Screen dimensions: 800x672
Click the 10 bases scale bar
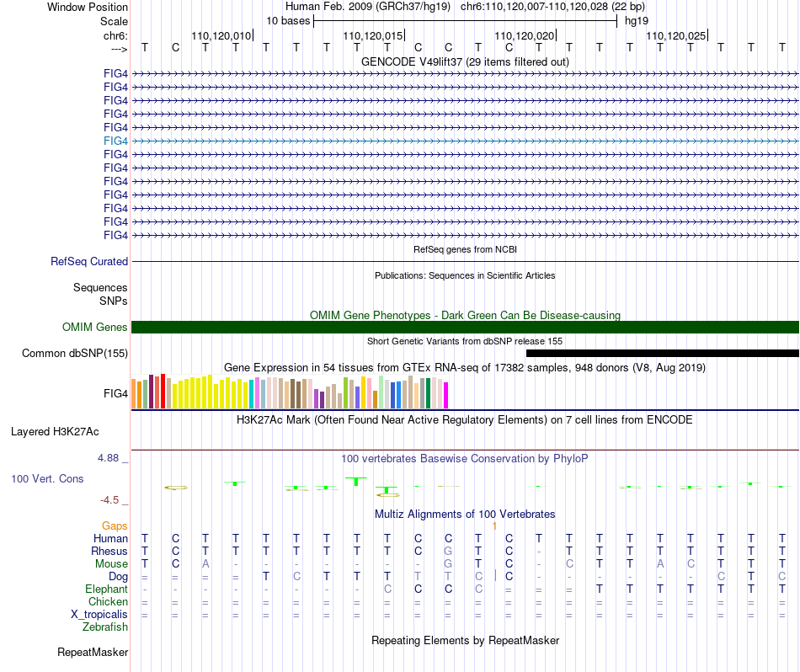[465, 19]
